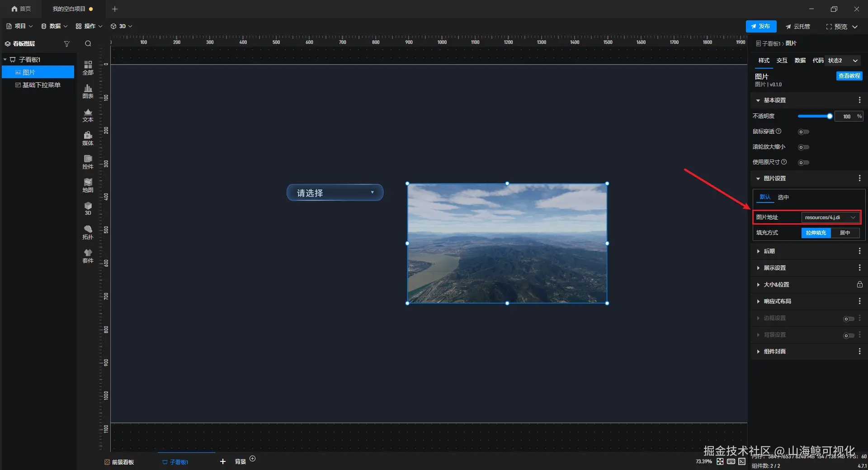Collapse the 图片设置 section
This screenshot has height=470, width=868.
[x=758, y=179]
